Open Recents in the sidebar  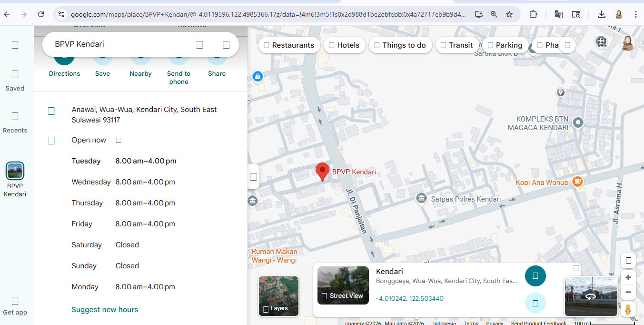pos(15,122)
